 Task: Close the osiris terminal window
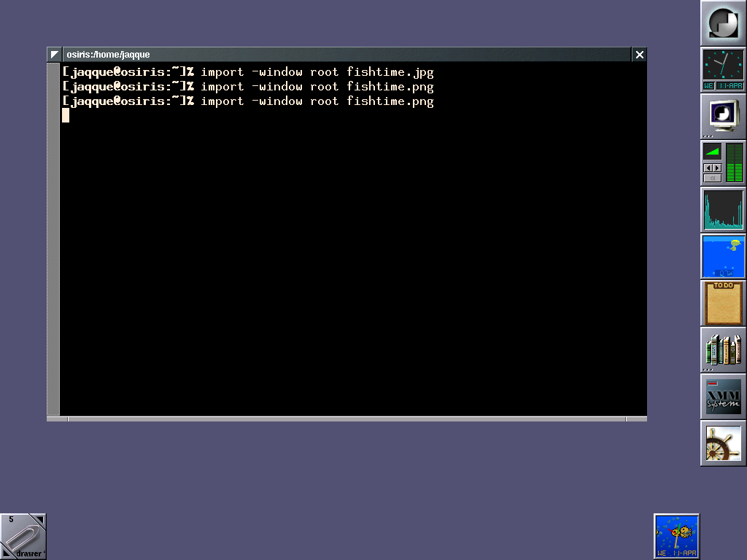point(639,55)
